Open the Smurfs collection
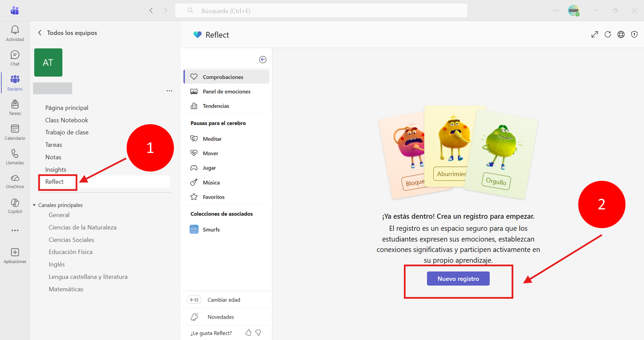 (226, 229)
